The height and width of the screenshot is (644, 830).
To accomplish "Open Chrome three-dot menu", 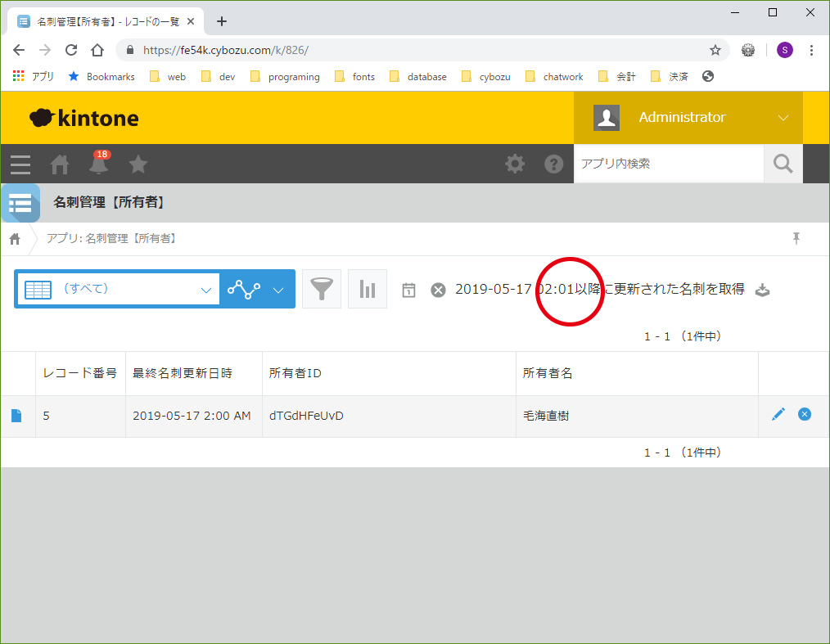I will pos(811,50).
